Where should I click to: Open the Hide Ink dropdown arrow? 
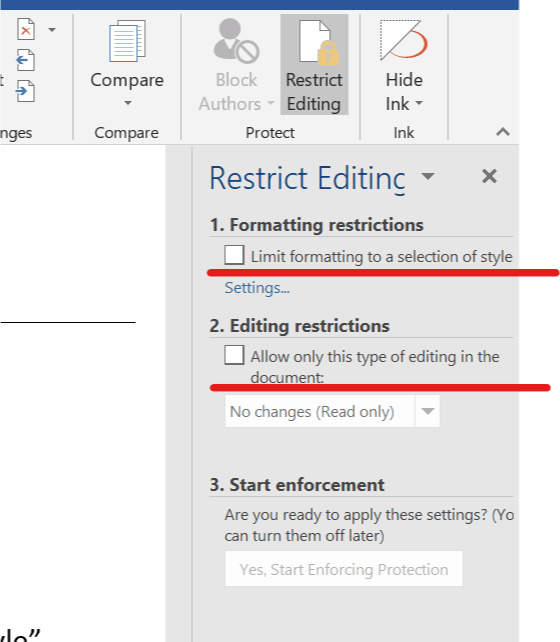pyautogui.click(x=418, y=104)
